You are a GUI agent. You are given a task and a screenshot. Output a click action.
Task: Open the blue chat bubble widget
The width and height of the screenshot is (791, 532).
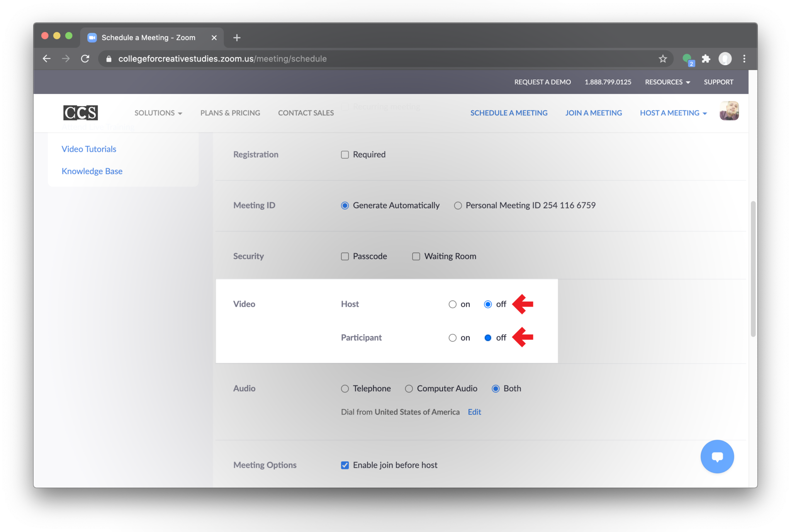pyautogui.click(x=717, y=457)
